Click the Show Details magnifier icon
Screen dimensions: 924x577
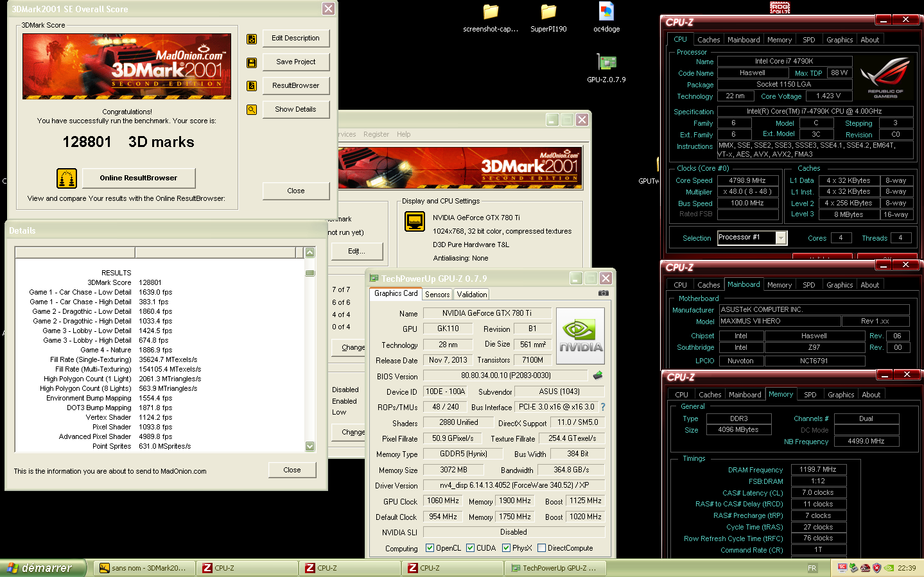[252, 110]
